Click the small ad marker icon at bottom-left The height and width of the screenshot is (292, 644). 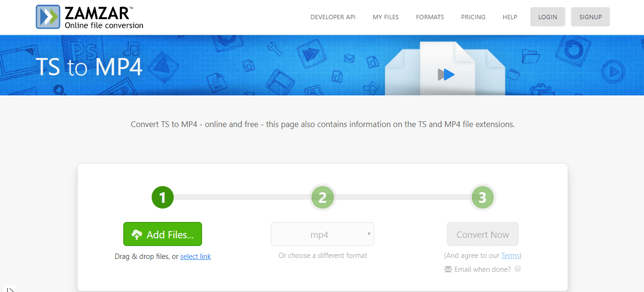9,289
